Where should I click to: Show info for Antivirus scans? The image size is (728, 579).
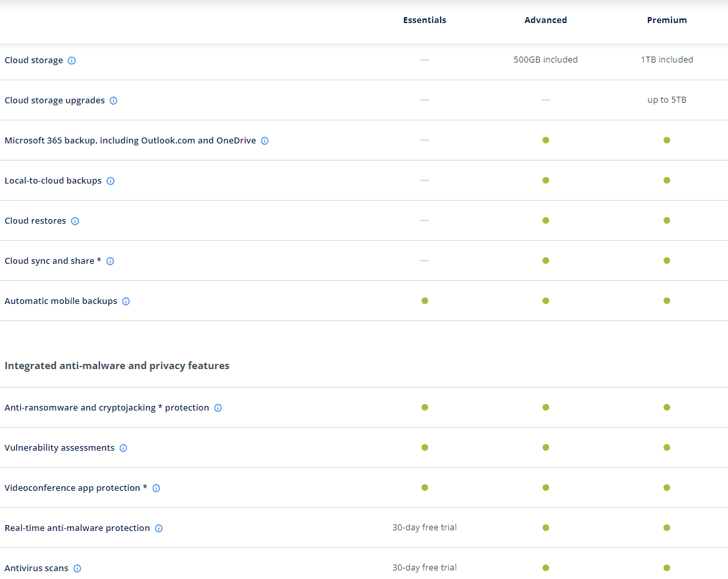point(77,568)
